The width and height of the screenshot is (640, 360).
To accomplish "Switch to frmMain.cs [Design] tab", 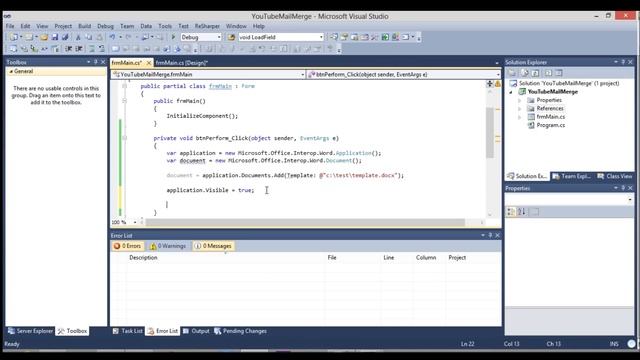I will [182, 63].
